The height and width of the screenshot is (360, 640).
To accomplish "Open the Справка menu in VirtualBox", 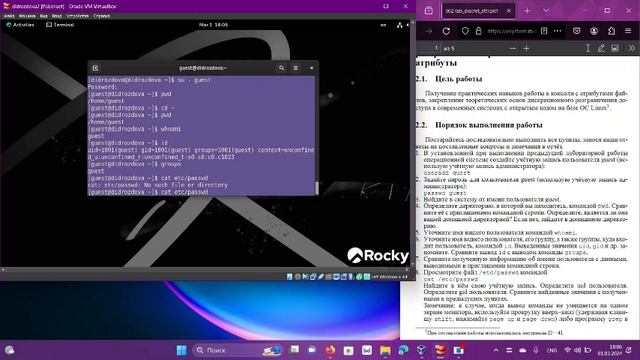I will coord(102,16).
